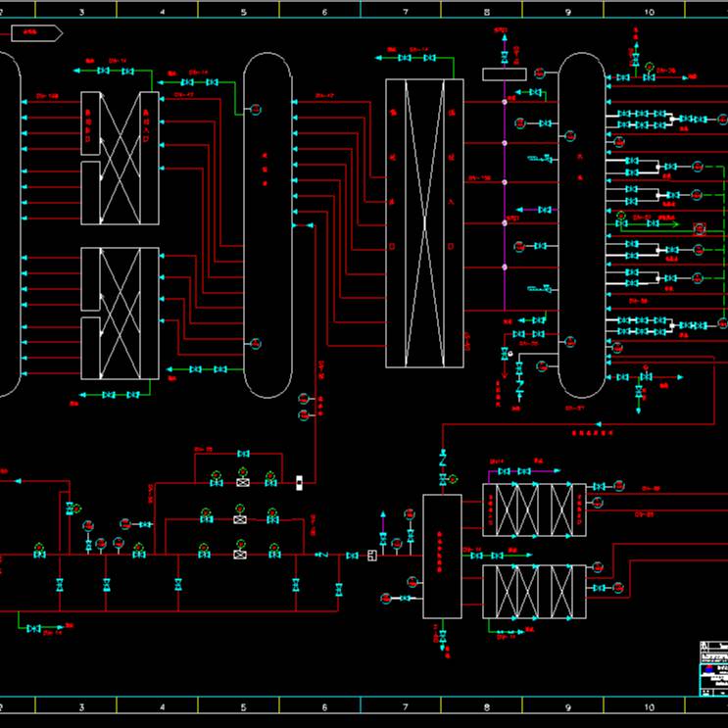Screen dimensions: 728x728
Task: Select the large central crossed heat exchanger block
Action: click(423, 223)
